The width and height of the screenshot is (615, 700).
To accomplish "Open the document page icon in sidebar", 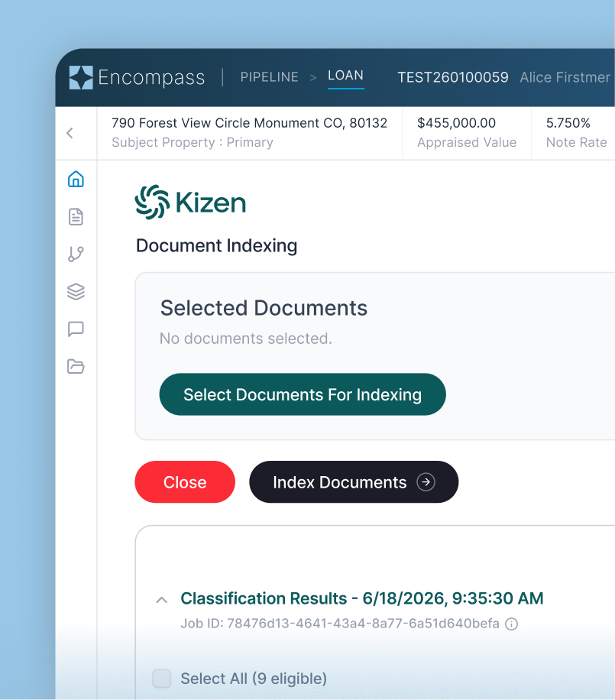I will pyautogui.click(x=76, y=216).
